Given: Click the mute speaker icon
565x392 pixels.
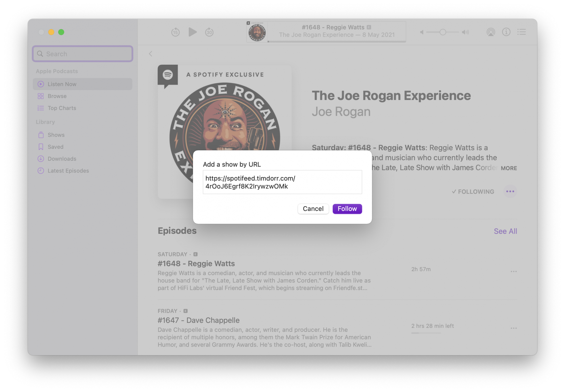Looking at the screenshot, I should click(422, 32).
